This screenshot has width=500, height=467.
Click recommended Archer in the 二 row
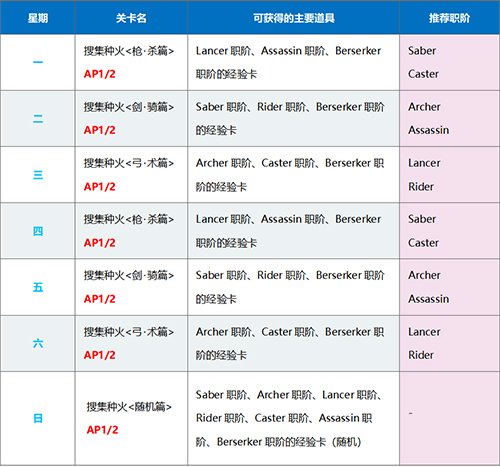424,107
